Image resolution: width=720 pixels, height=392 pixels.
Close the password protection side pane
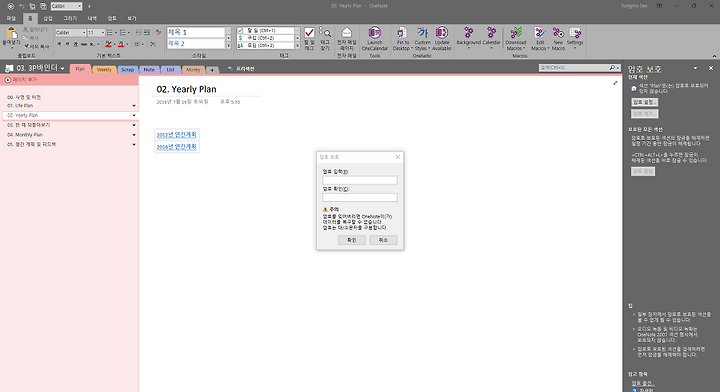tap(711, 68)
